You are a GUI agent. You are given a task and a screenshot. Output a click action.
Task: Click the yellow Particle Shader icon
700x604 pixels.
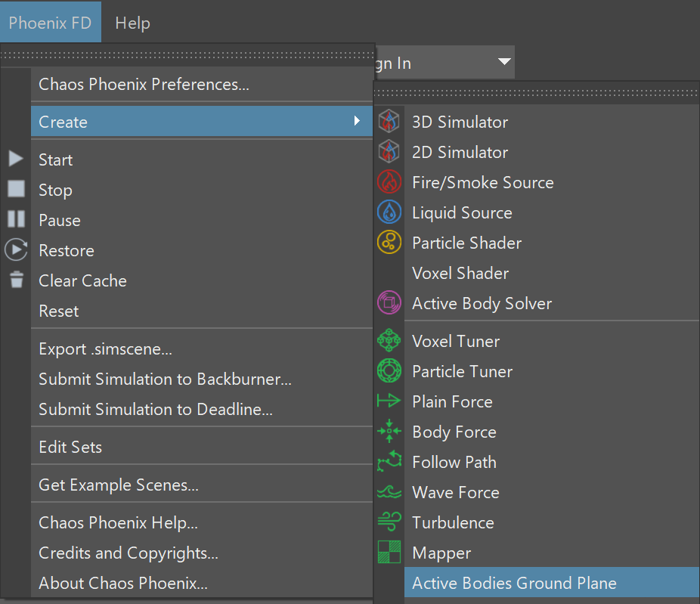pos(389,243)
